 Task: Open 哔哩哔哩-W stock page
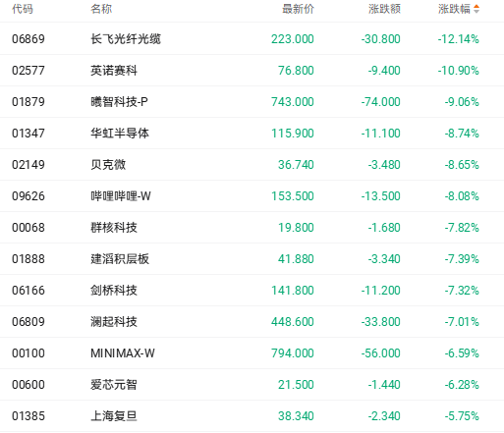[121, 196]
